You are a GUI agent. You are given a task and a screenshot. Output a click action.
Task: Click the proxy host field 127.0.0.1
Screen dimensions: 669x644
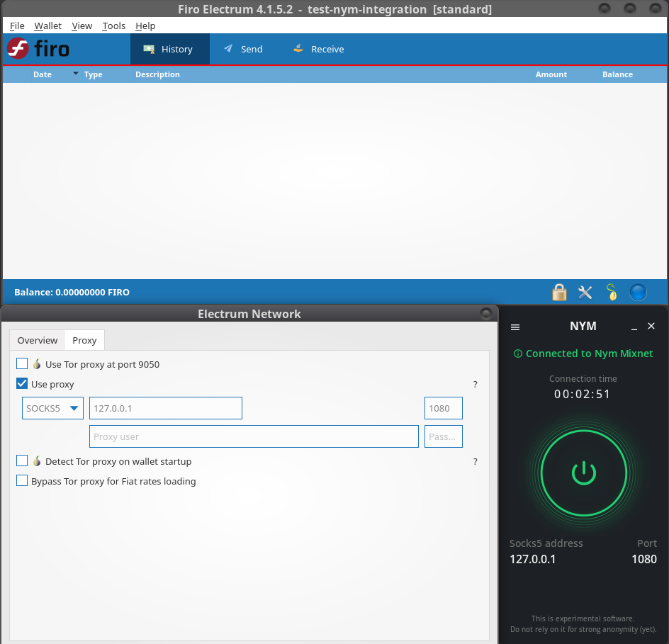(166, 408)
